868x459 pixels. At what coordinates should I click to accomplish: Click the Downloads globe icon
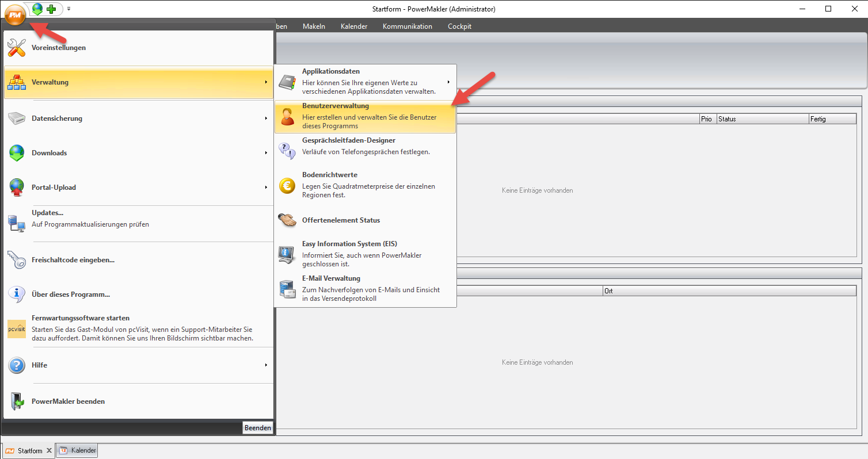point(17,153)
